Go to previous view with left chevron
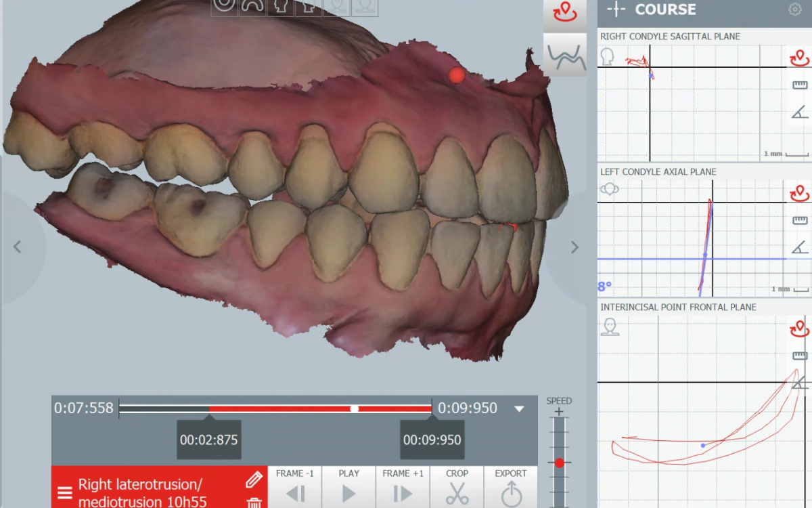Image resolution: width=812 pixels, height=508 pixels. click(18, 247)
